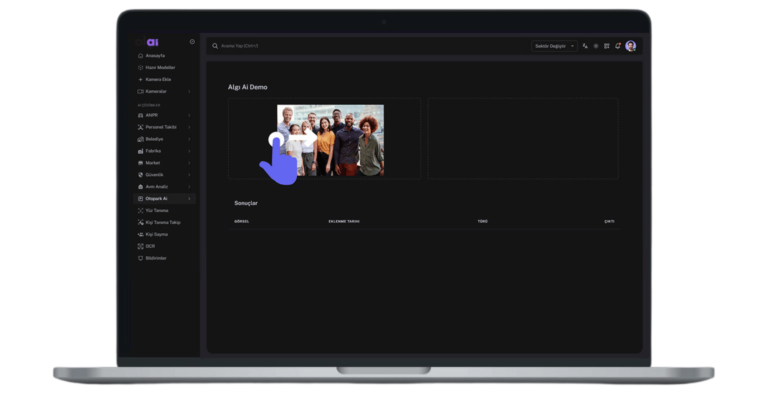Open the apps grid shortcut icon
This screenshot has height=393, width=768.
(x=607, y=46)
